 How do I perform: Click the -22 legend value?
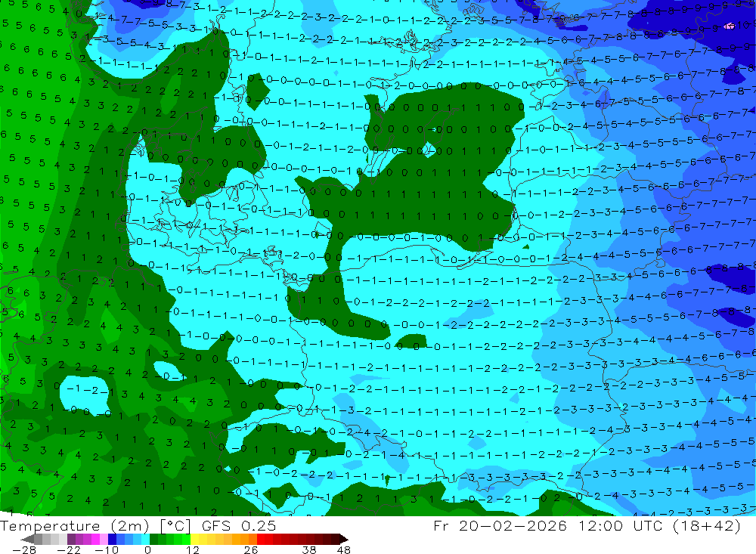point(69,549)
